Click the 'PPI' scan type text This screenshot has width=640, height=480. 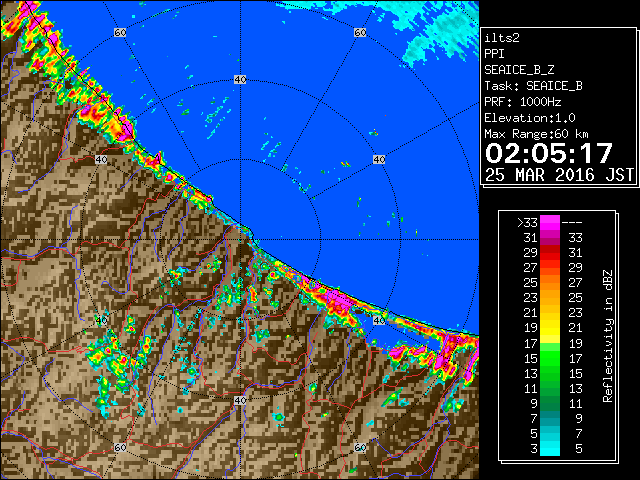coord(494,54)
